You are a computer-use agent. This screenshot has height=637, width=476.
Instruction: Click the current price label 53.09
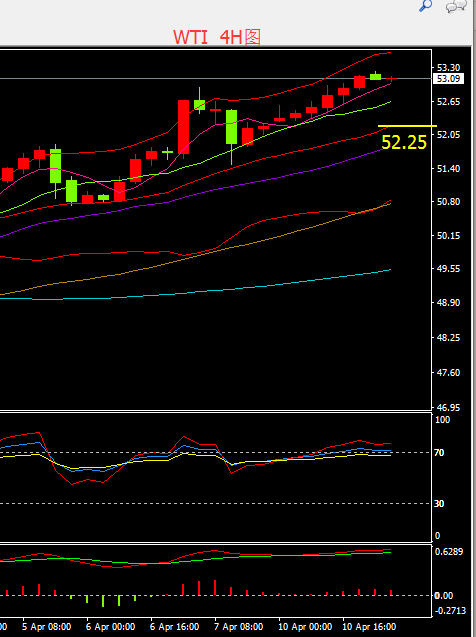pos(449,78)
